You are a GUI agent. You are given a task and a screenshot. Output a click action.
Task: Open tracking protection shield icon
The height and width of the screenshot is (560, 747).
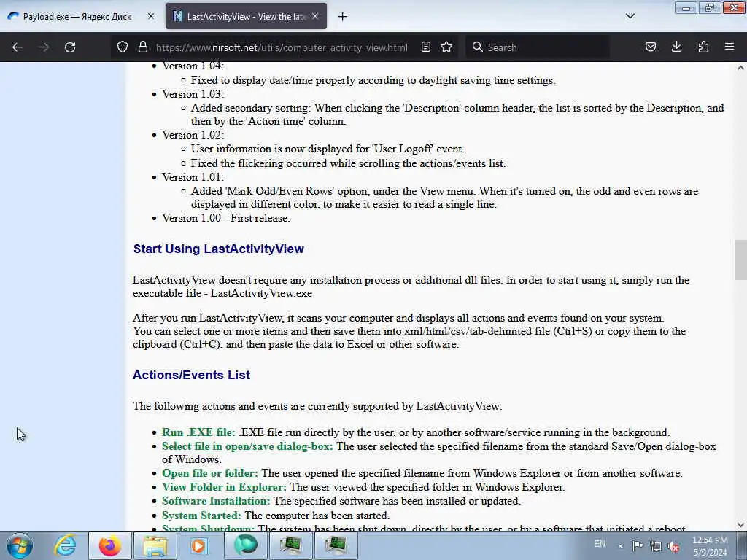[x=123, y=47]
